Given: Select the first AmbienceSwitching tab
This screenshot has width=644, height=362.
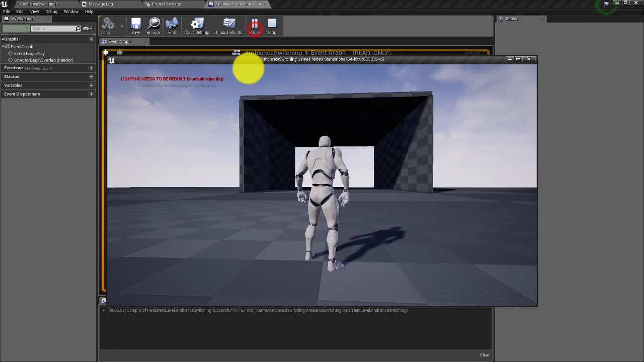Looking at the screenshot, I should (x=38, y=4).
